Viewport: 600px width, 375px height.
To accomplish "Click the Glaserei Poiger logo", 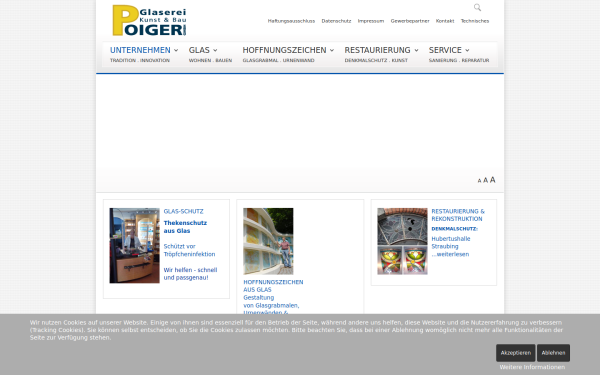I will click(149, 20).
